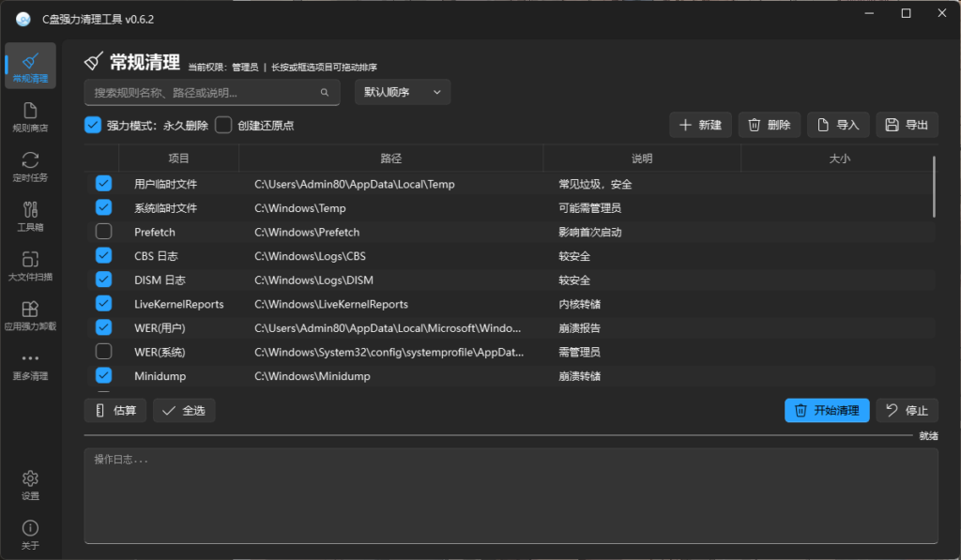This screenshot has height=560, width=961.
Task: Select the 影响首次启动 description cell
Action: click(590, 233)
